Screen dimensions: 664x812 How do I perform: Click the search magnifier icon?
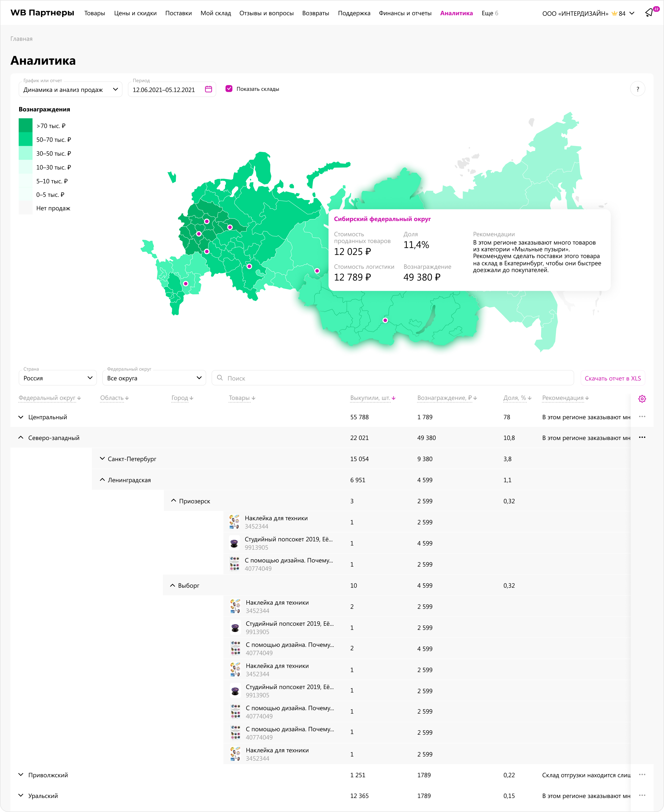pyautogui.click(x=220, y=378)
